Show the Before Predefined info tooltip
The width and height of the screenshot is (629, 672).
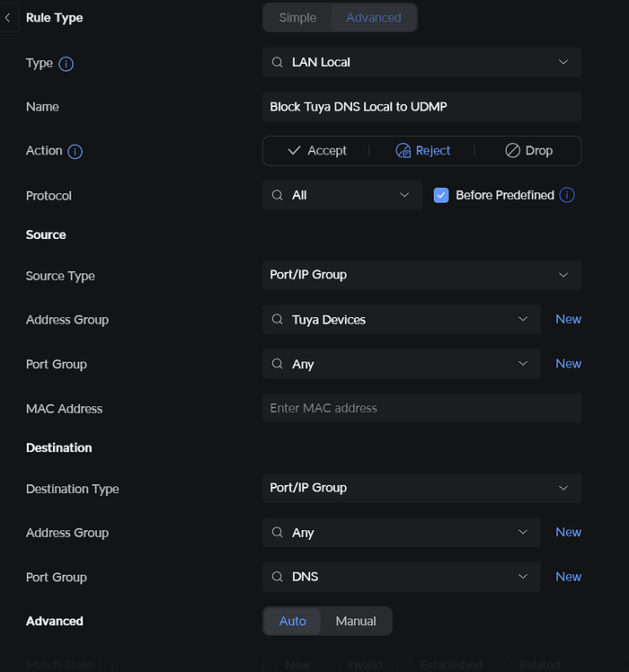tap(567, 195)
